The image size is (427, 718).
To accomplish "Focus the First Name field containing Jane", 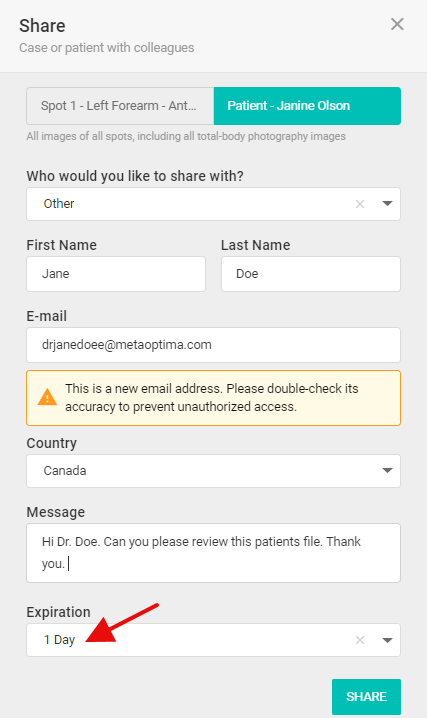I will pyautogui.click(x=116, y=274).
